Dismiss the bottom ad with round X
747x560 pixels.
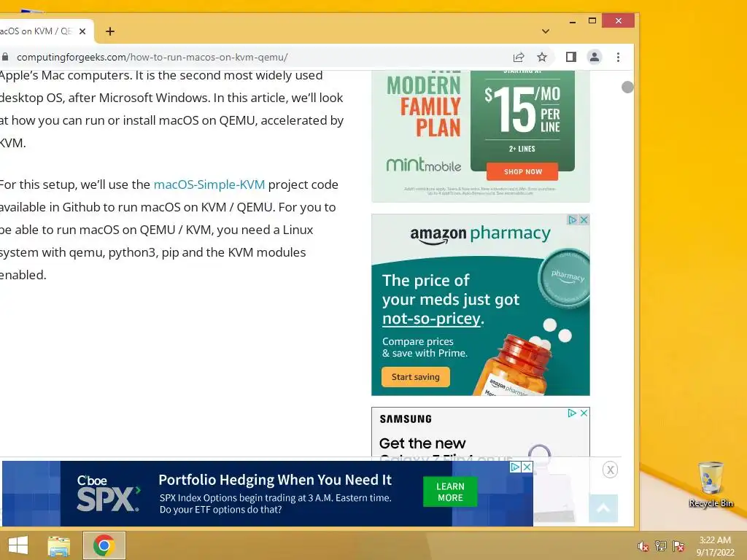point(611,470)
